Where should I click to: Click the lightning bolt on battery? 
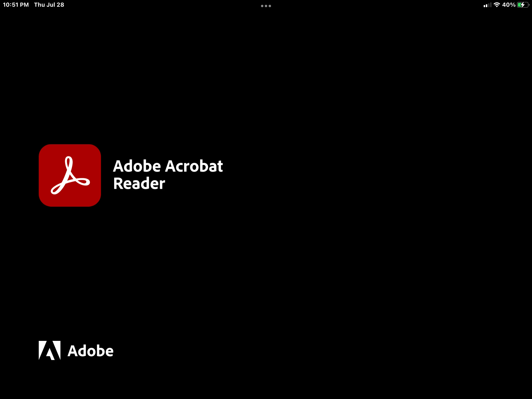point(523,5)
